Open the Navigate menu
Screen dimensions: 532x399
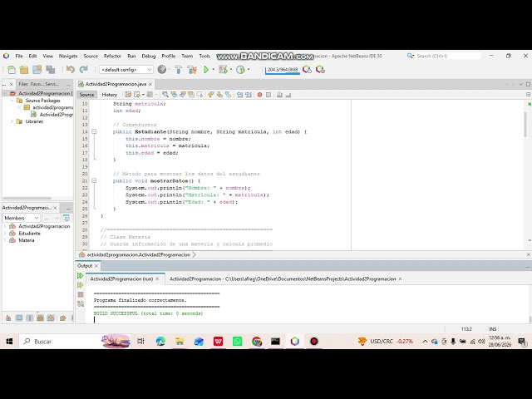[68, 56]
